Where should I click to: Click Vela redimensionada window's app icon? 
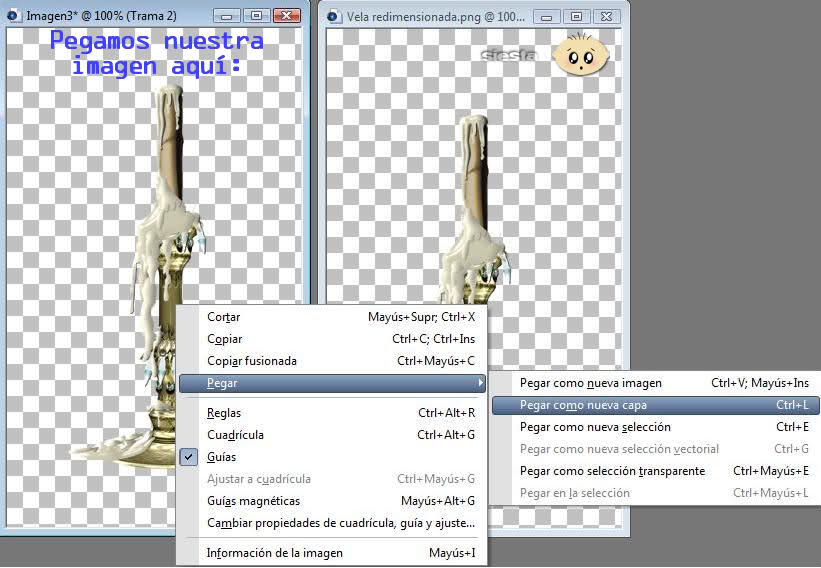pyautogui.click(x=333, y=16)
